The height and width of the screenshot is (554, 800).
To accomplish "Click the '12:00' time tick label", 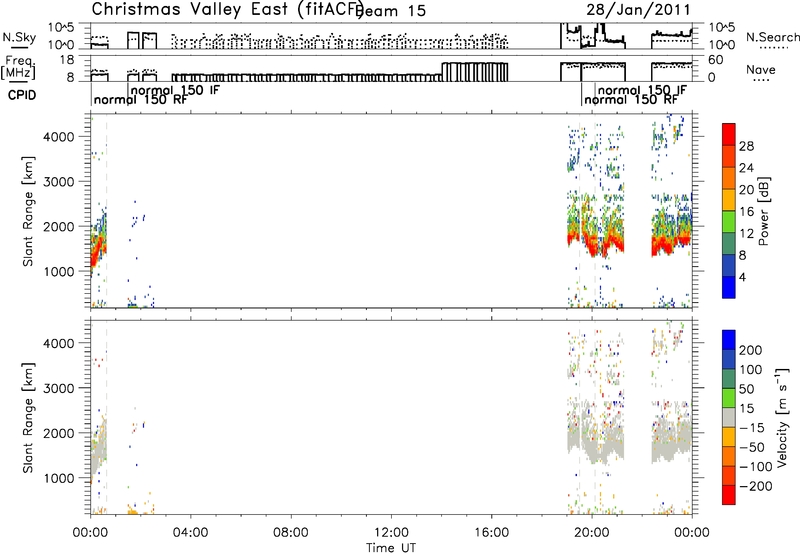I will pos(391,533).
